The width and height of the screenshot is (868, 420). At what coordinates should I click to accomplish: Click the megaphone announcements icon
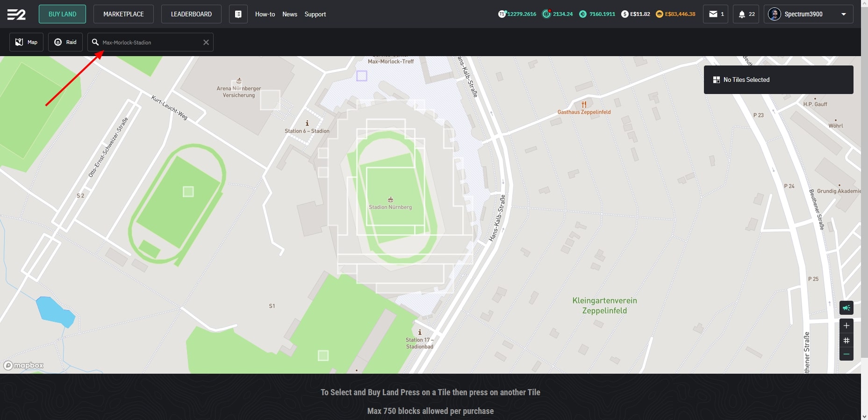(x=846, y=308)
